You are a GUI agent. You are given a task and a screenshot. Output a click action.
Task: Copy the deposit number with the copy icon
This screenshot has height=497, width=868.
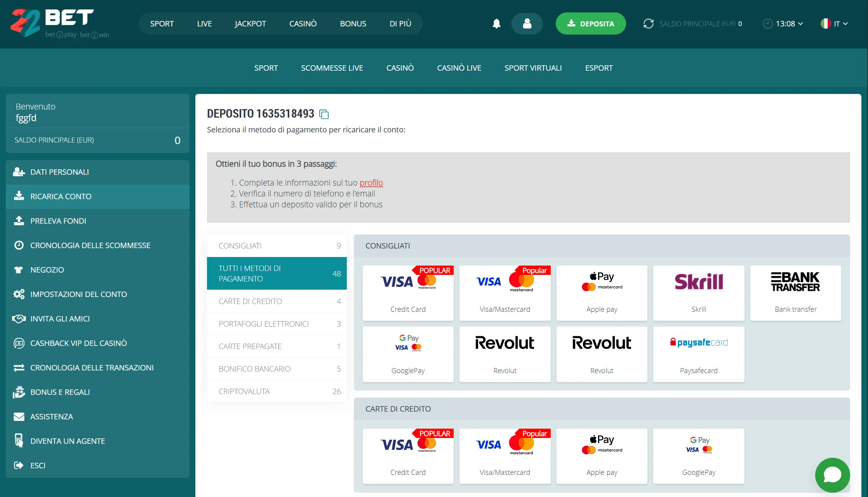(x=324, y=114)
